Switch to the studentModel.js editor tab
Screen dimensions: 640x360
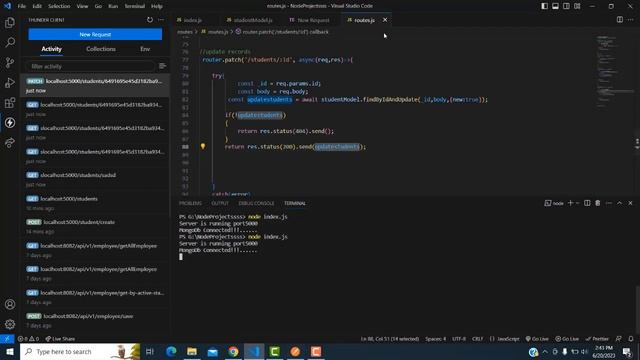click(x=253, y=20)
